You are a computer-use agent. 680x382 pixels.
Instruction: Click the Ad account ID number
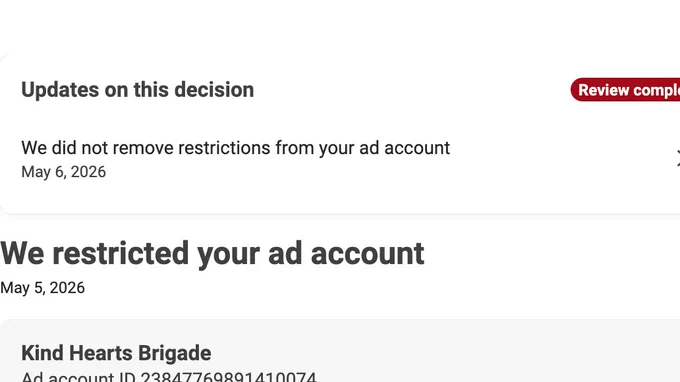pyautogui.click(x=229, y=376)
